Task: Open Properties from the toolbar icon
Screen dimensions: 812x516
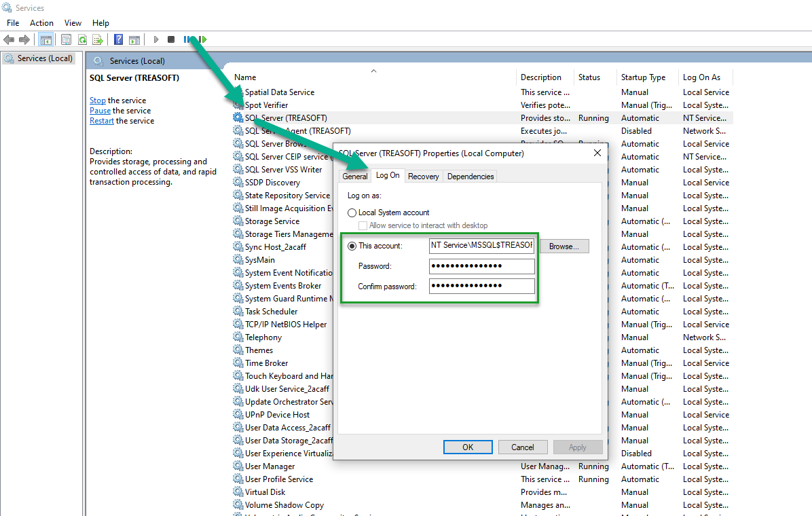Action: coord(66,39)
